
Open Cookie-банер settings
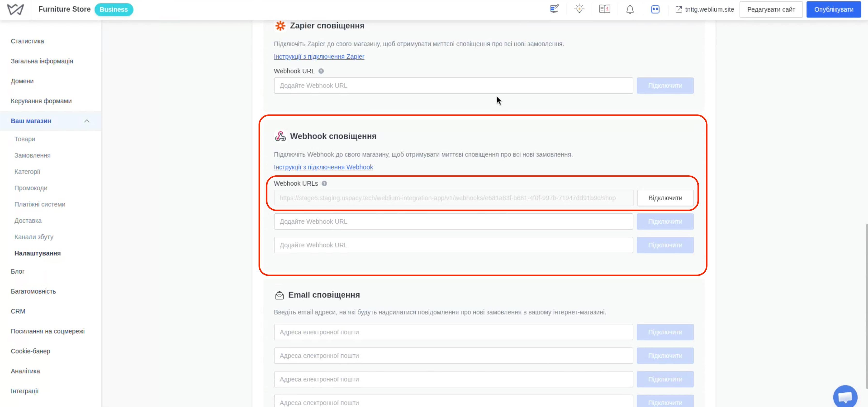tap(30, 351)
